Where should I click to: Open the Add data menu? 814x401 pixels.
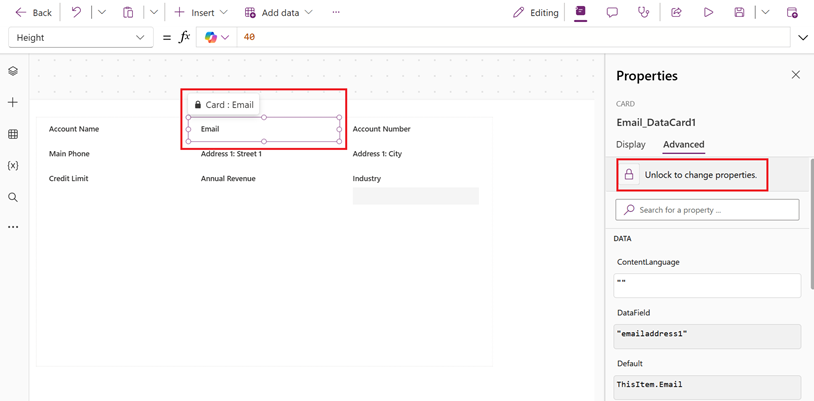pos(279,12)
